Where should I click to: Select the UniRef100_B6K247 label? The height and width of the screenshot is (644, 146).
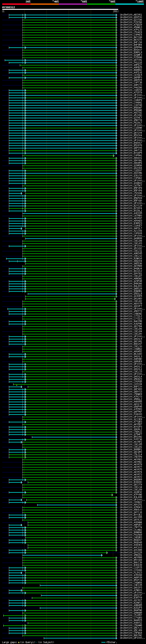pos(131,344)
